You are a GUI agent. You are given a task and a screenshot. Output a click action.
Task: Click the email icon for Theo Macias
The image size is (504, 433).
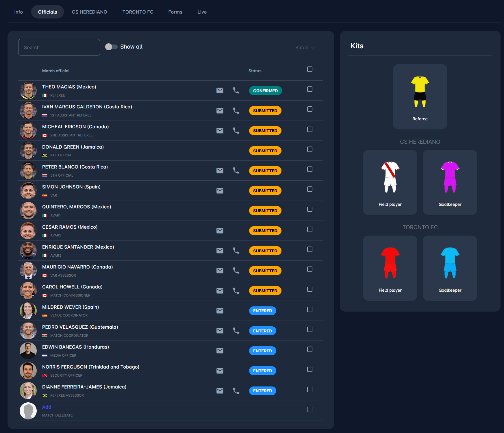(x=220, y=90)
